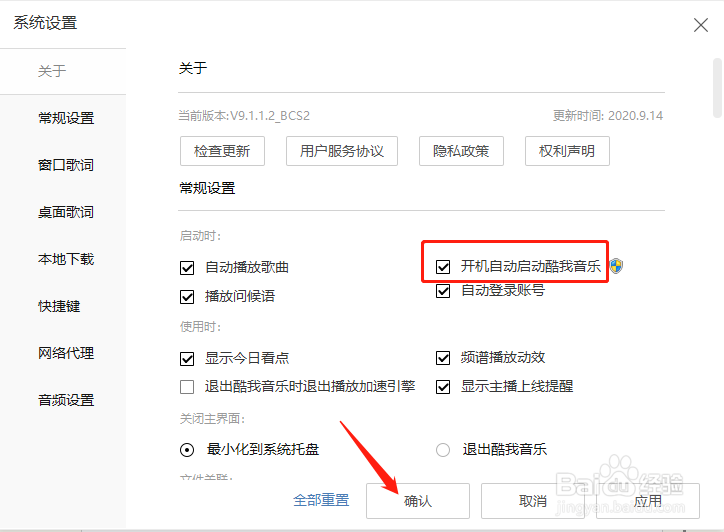
Task: Click the 关闭主界面: section label
Action: pyautogui.click(x=212, y=419)
